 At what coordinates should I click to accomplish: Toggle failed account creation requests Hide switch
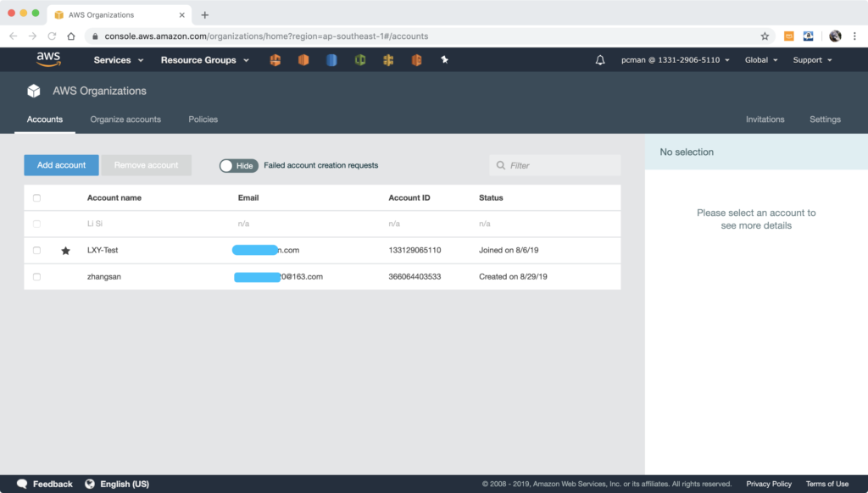[238, 165]
